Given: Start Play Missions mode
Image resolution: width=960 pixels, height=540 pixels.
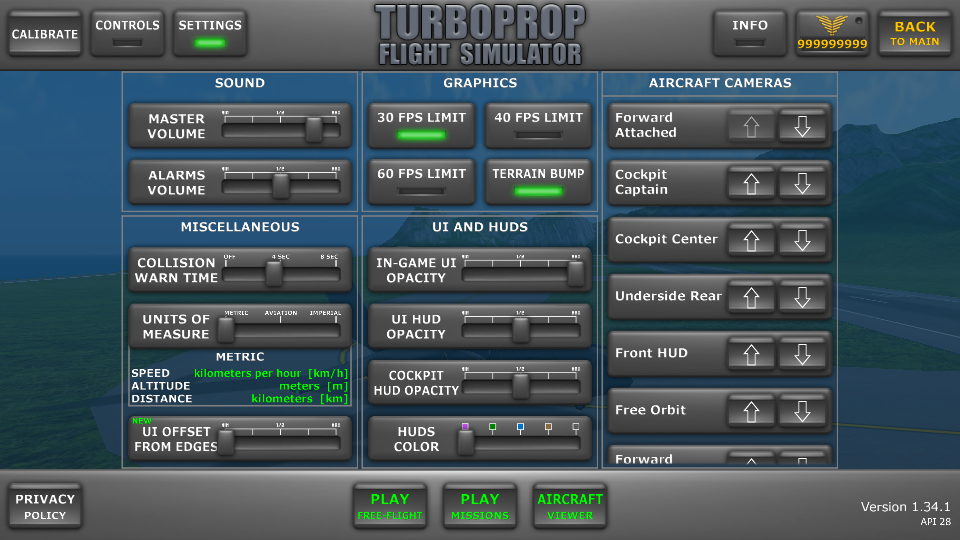Looking at the screenshot, I should (480, 506).
